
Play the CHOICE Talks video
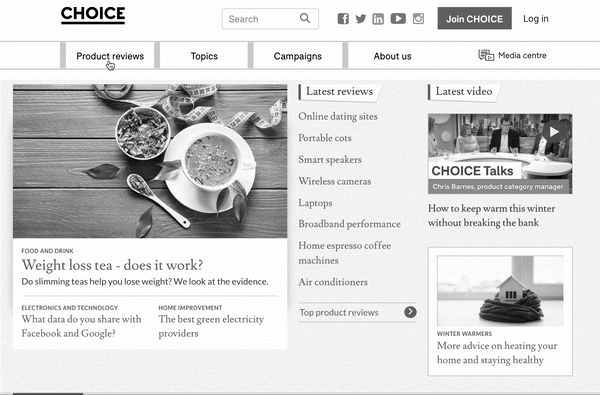pyautogui.click(x=554, y=132)
